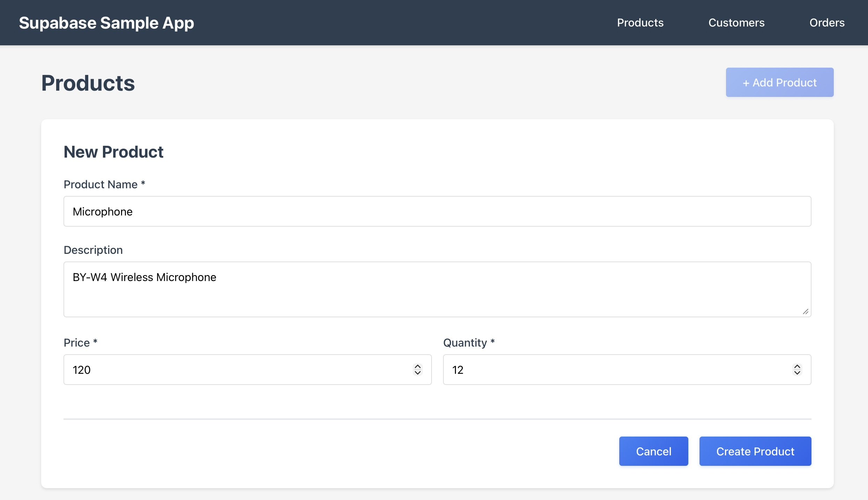Cancel the new product form
The image size is (868, 500).
pyautogui.click(x=653, y=451)
